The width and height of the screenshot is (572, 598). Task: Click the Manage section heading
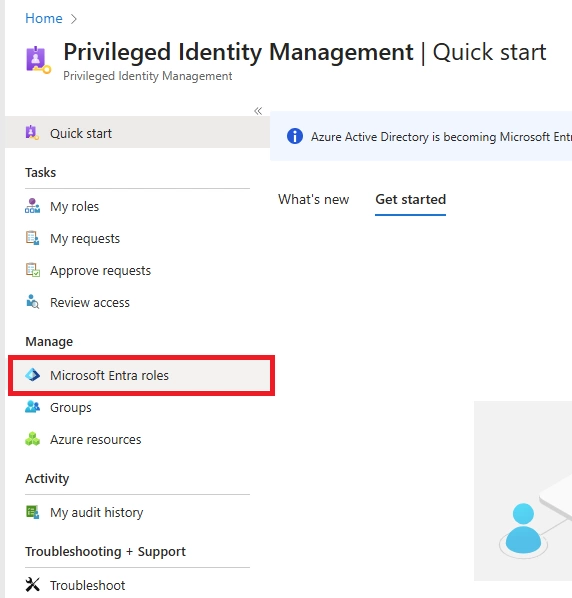49,341
